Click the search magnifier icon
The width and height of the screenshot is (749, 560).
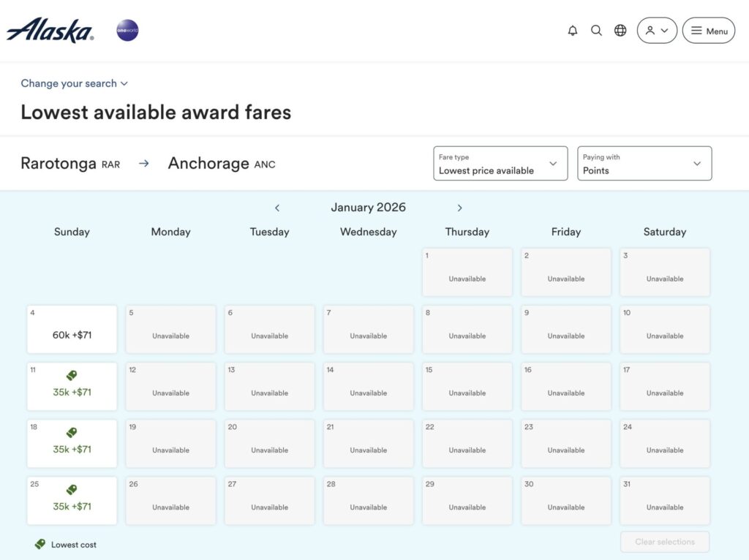[x=596, y=31]
